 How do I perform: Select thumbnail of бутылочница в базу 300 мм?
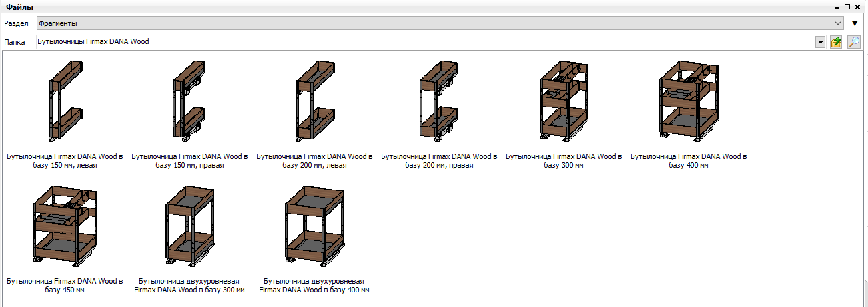click(564, 101)
